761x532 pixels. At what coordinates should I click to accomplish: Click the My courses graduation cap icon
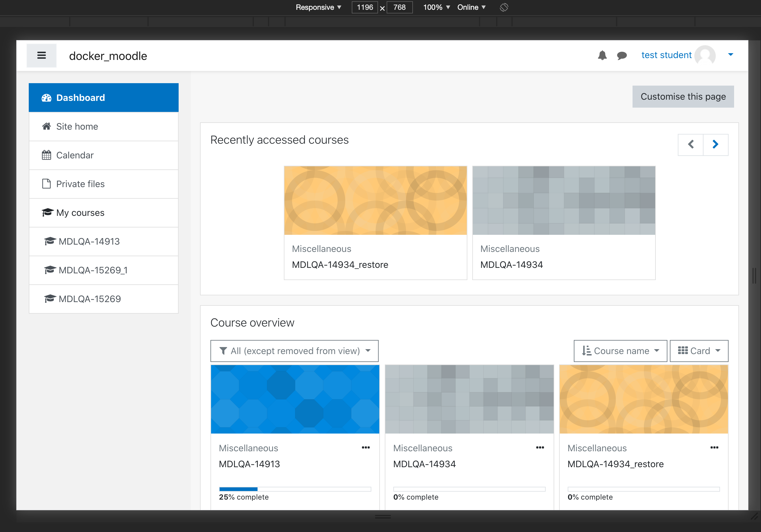[47, 212]
